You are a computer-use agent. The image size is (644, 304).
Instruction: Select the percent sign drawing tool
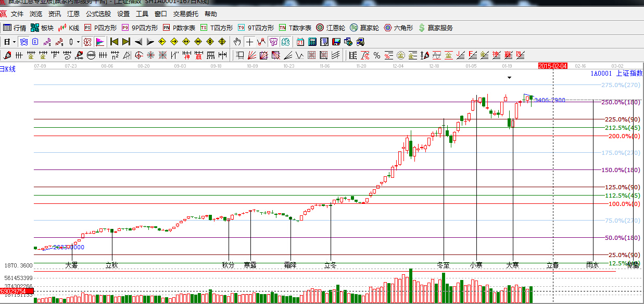pos(376,55)
